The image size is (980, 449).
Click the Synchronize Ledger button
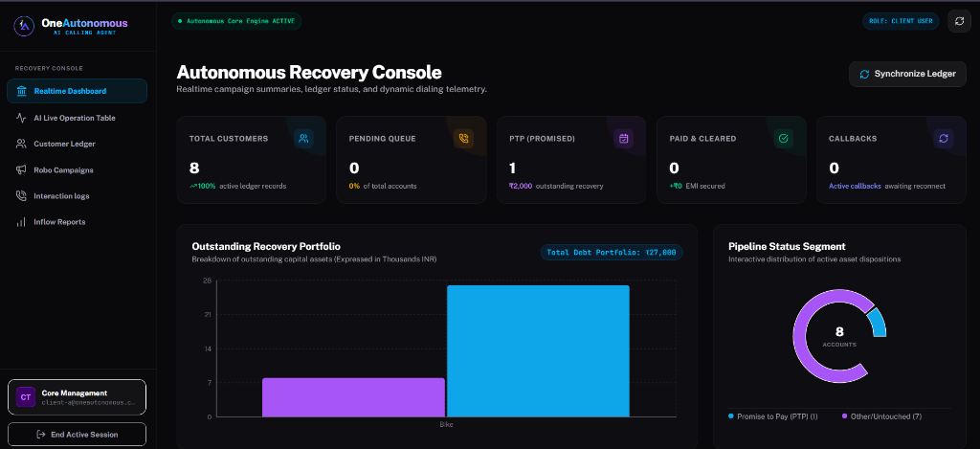tap(907, 74)
